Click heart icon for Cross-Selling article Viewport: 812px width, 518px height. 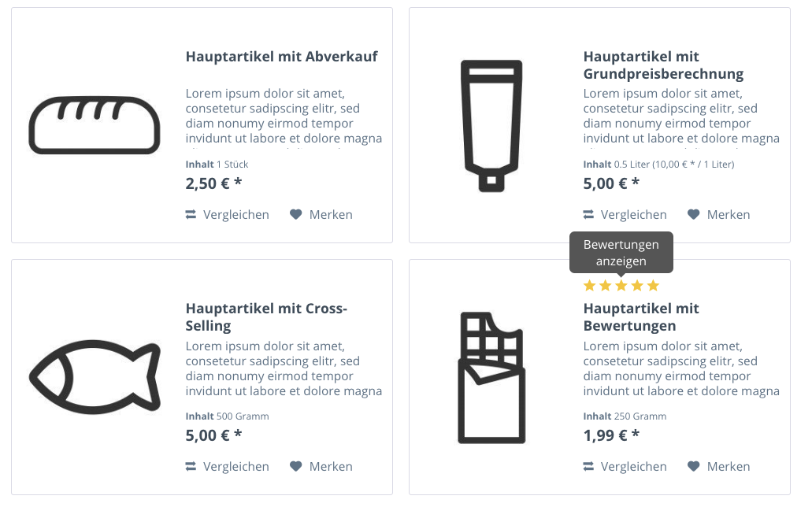pos(295,466)
